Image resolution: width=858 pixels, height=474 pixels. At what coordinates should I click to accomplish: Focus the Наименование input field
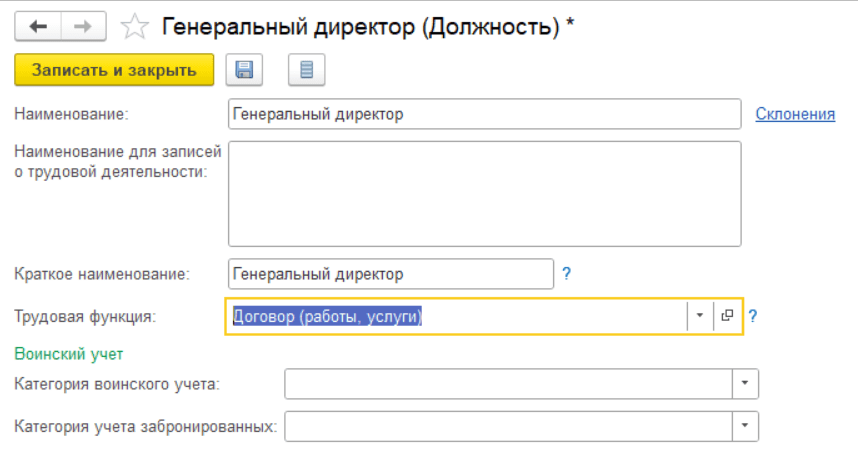(x=485, y=114)
